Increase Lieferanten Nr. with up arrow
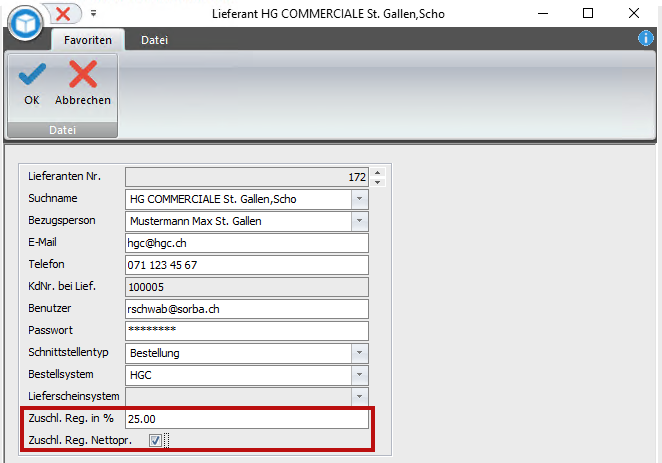The width and height of the screenshot is (662, 463). pos(378,172)
